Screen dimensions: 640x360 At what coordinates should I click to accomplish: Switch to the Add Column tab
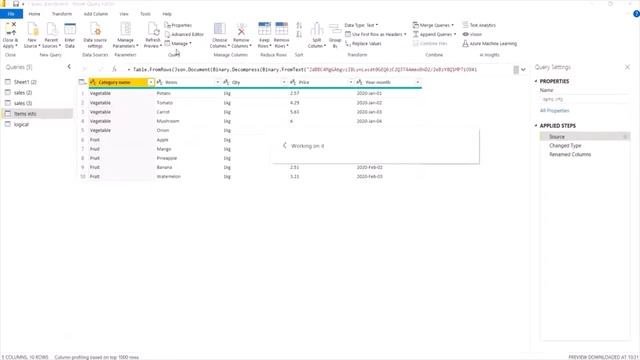tap(96, 14)
